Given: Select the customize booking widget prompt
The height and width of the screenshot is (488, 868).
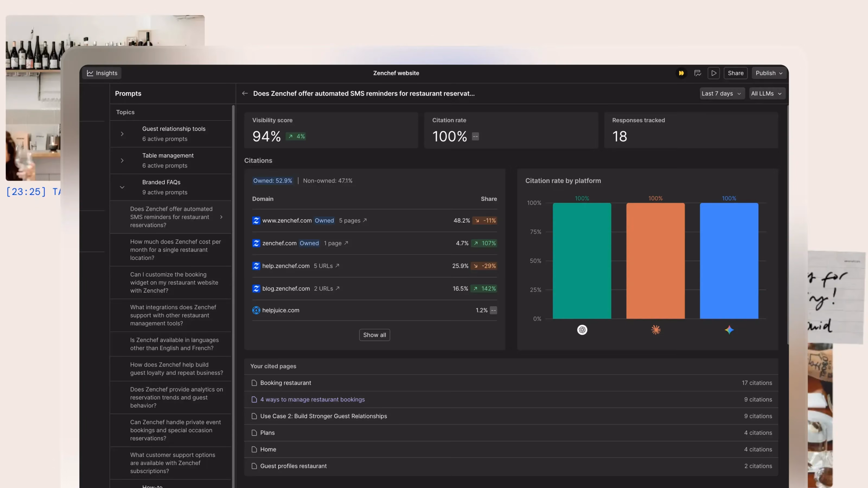Looking at the screenshot, I should tap(171, 282).
